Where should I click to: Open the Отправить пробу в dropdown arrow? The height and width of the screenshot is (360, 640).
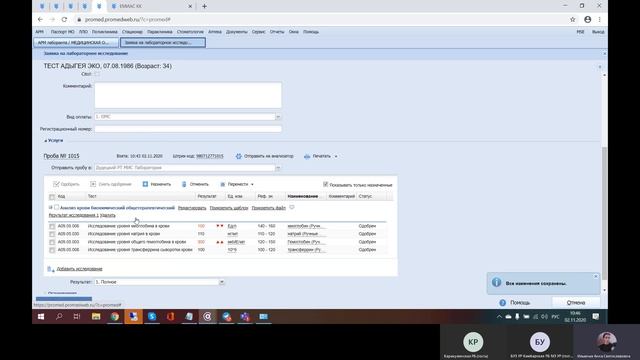point(278,168)
